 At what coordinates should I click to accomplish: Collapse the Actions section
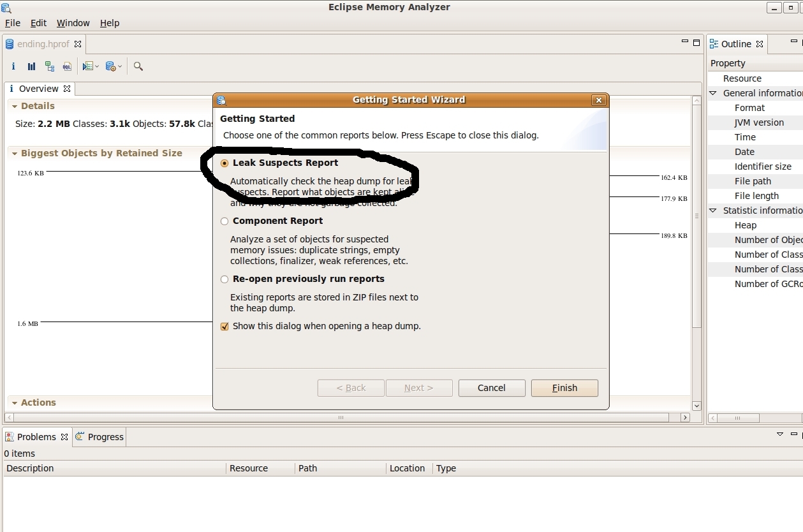click(14, 403)
